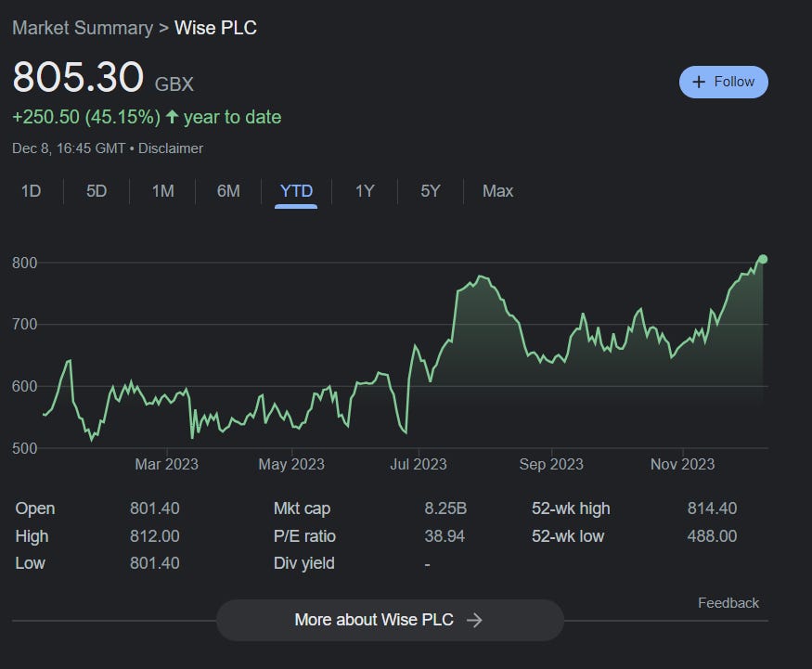Follow the Wise PLC stock
Image resolution: width=812 pixels, height=669 pixels.
pos(724,82)
